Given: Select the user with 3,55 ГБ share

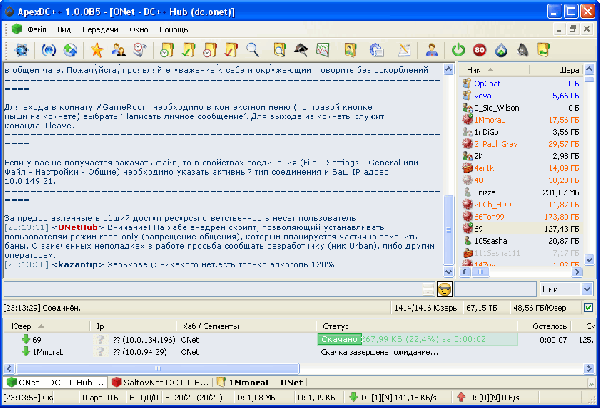Looking at the screenshot, I should point(520,132).
